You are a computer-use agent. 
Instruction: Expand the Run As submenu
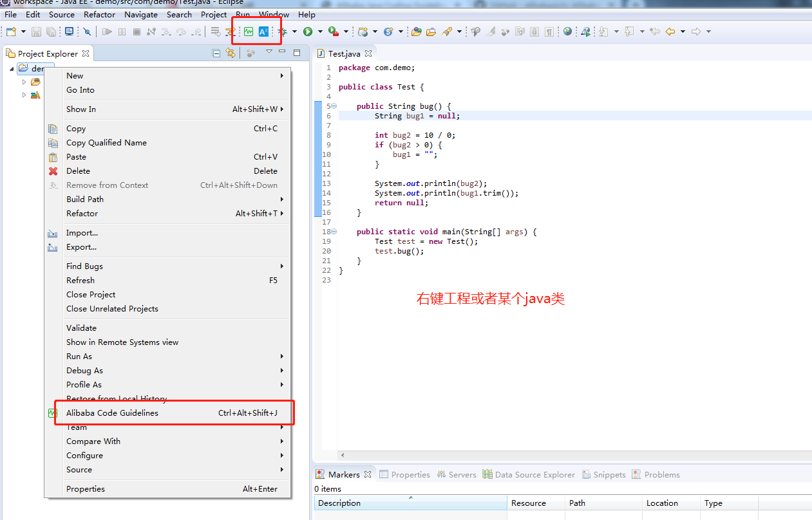point(79,356)
